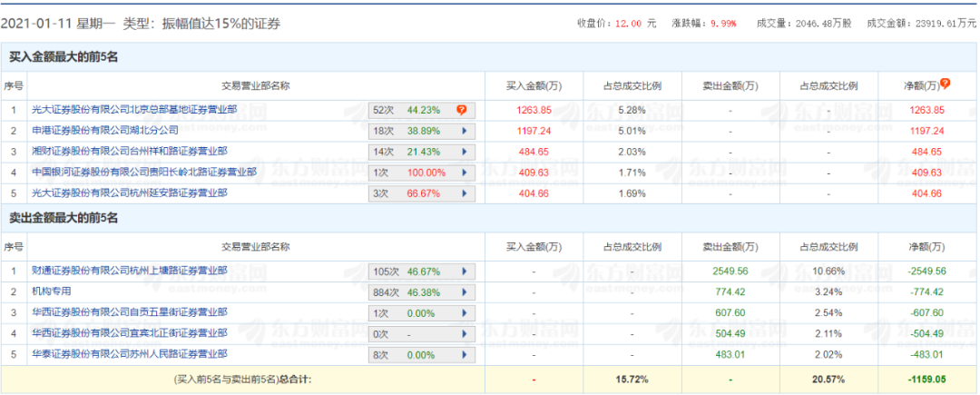
Task: Open 华西证券自贡五星街证券营业部 link
Action: click(128, 313)
